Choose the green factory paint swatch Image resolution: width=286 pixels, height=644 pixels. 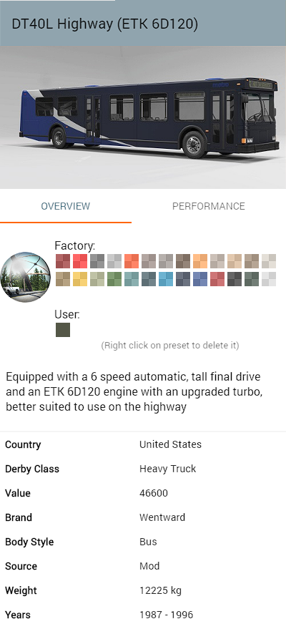pos(114,279)
